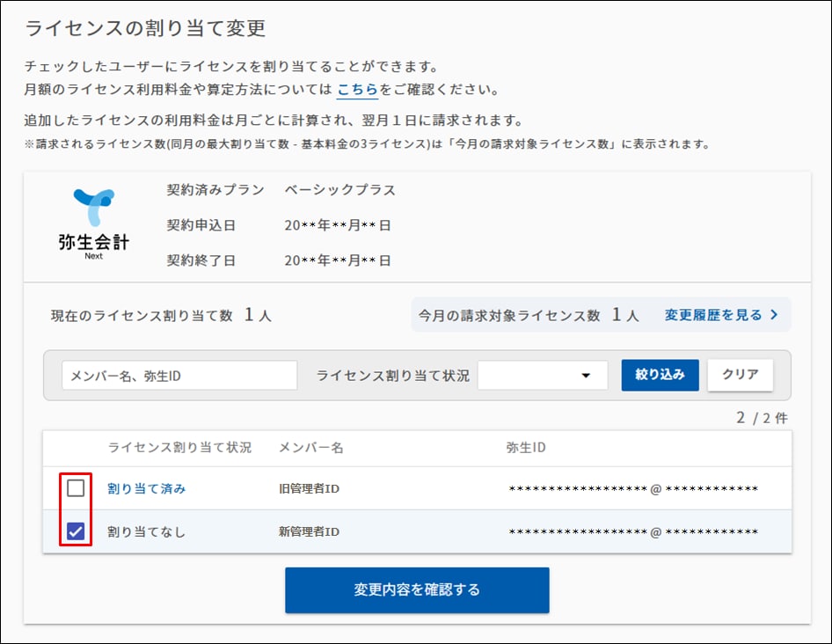Open 変更履歴を見る link

tap(721, 315)
